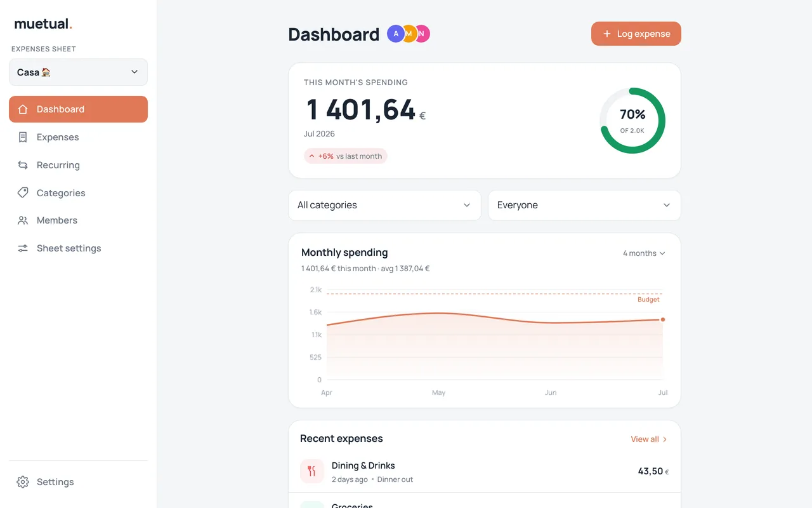Open the Casa expenses sheet dropdown
This screenshot has height=508, width=812.
[x=78, y=72]
